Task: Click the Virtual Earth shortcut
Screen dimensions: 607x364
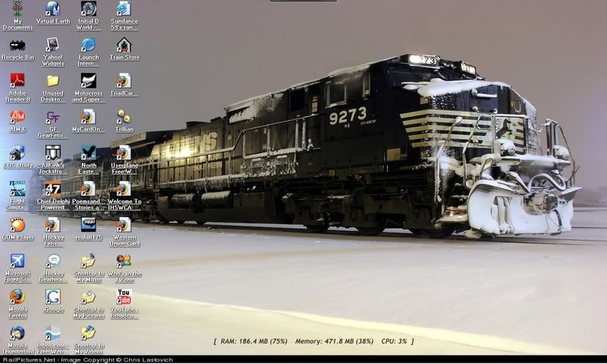Action: 52,9
